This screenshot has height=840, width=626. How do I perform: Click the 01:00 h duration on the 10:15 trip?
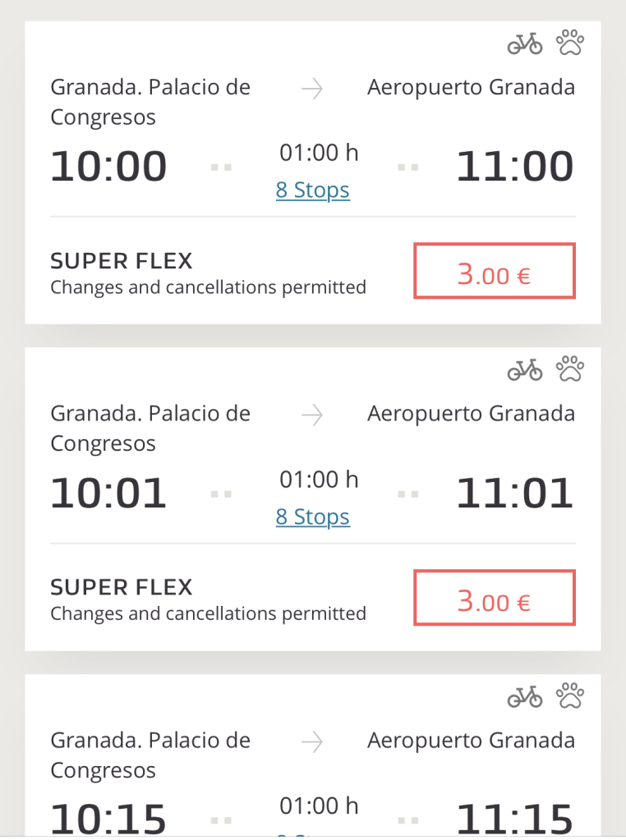(x=319, y=806)
